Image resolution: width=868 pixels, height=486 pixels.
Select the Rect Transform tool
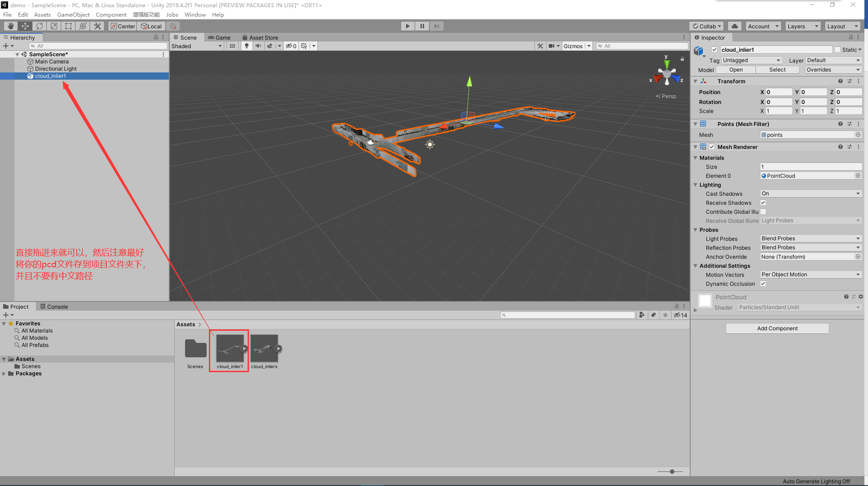(x=68, y=26)
